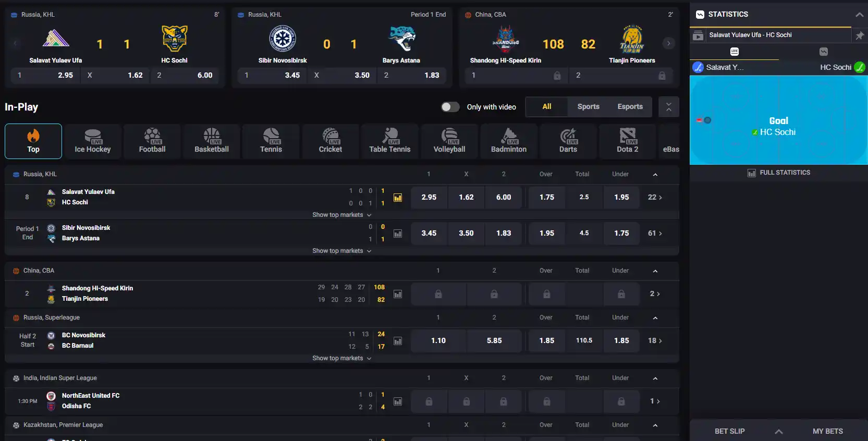This screenshot has height=441, width=868.
Task: Open the MY BETS tab
Action: (828, 432)
